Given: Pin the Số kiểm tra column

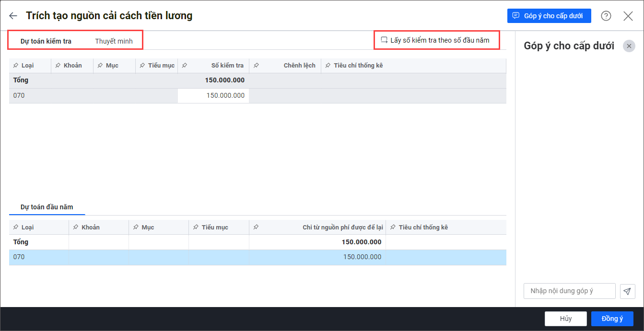Looking at the screenshot, I should coord(185,66).
